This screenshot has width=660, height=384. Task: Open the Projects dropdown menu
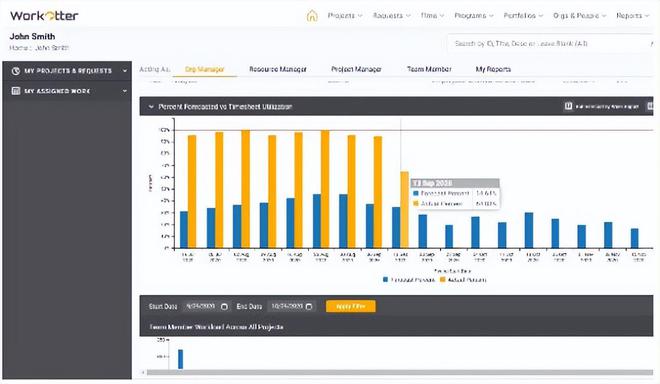[345, 16]
